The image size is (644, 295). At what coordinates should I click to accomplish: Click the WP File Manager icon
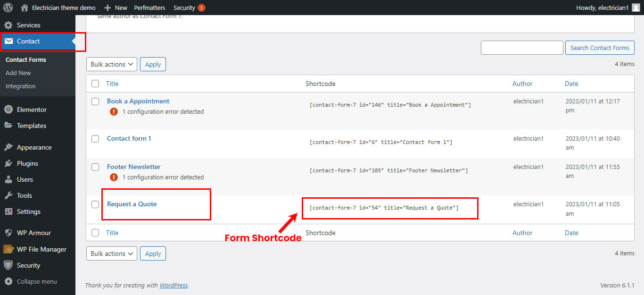click(x=8, y=249)
